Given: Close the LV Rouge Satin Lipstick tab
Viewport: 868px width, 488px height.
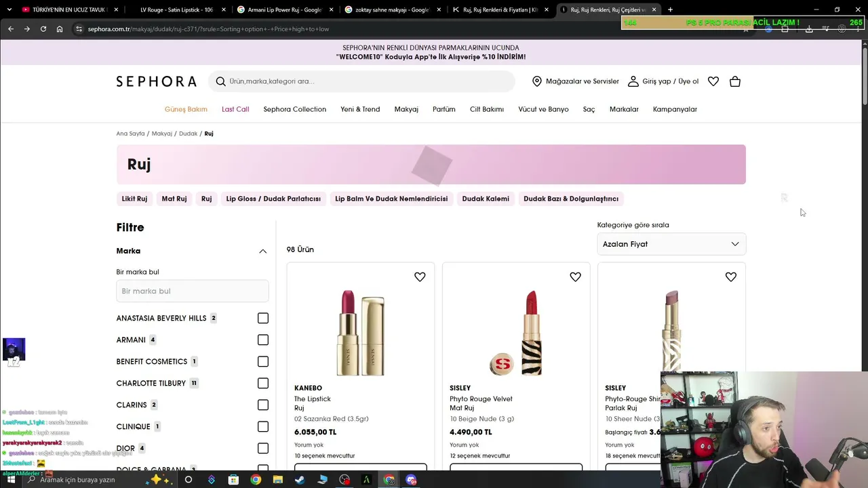Looking at the screenshot, I should (222, 9).
